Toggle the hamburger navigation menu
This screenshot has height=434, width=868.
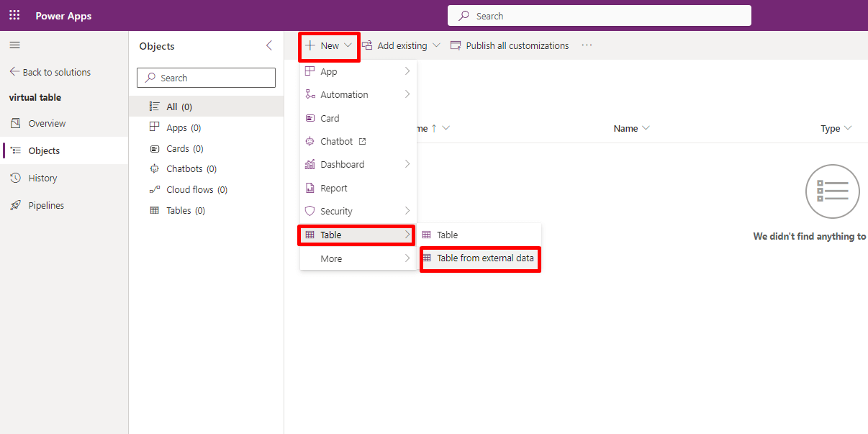tap(14, 45)
